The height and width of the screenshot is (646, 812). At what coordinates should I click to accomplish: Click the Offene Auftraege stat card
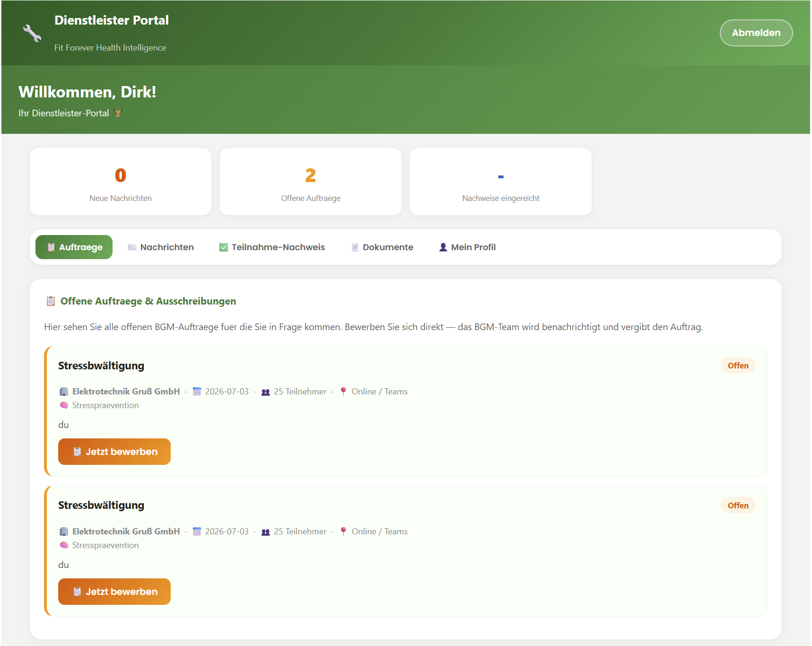click(x=311, y=182)
